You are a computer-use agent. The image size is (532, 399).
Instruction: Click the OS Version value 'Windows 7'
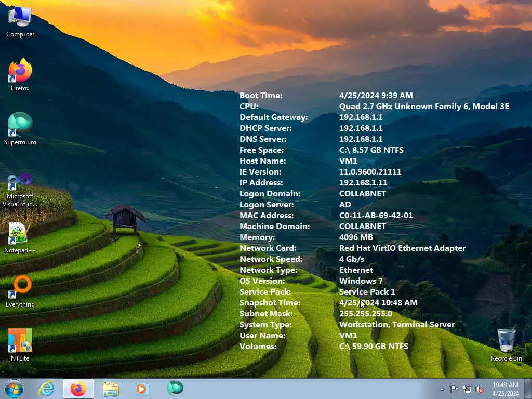click(361, 281)
